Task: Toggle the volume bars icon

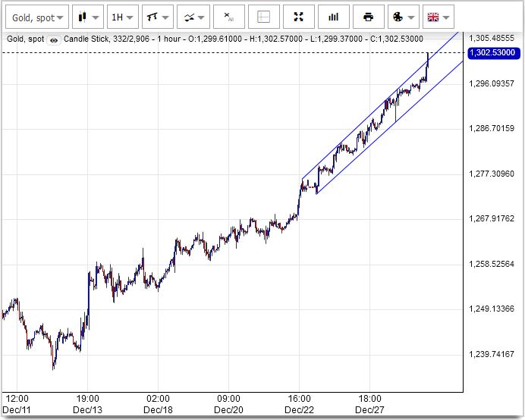Action: (334, 16)
